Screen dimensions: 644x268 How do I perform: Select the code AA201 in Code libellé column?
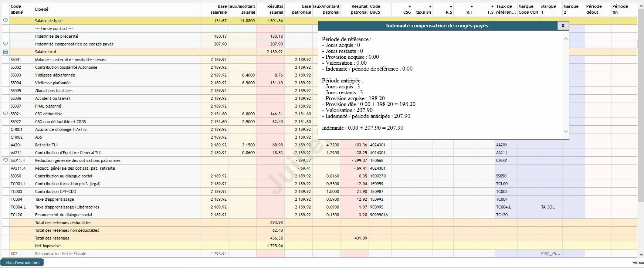click(x=16, y=145)
